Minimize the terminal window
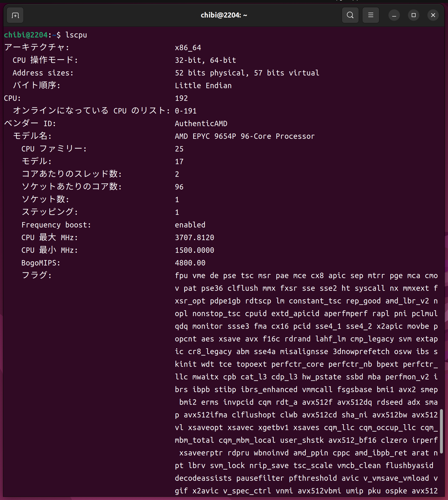The width and height of the screenshot is (448, 500). point(394,15)
